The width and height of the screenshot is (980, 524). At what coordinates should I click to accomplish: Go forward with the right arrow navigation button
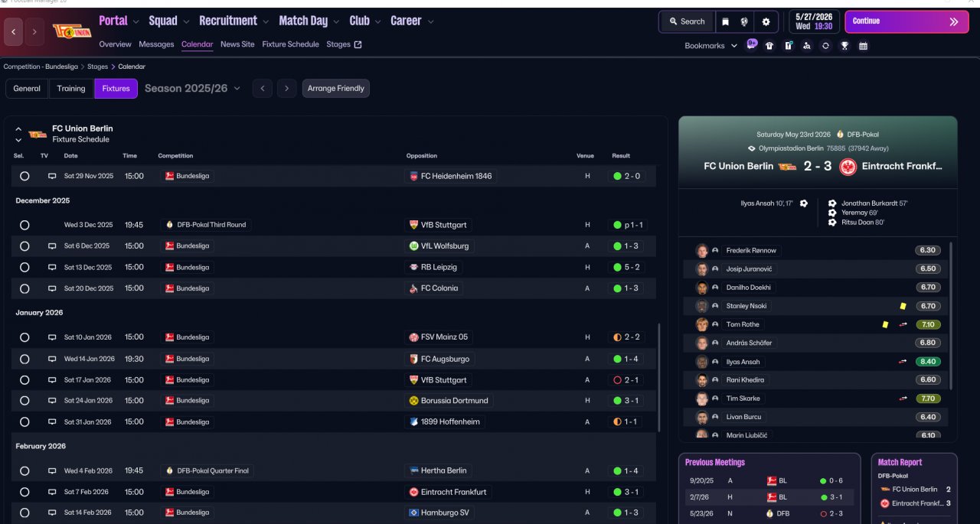(x=34, y=32)
